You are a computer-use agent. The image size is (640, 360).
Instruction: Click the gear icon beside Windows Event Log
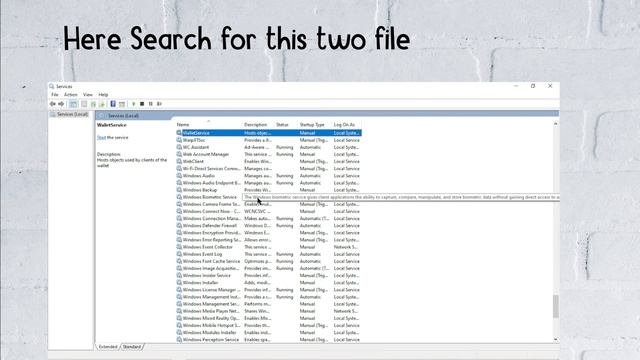pos(179,254)
